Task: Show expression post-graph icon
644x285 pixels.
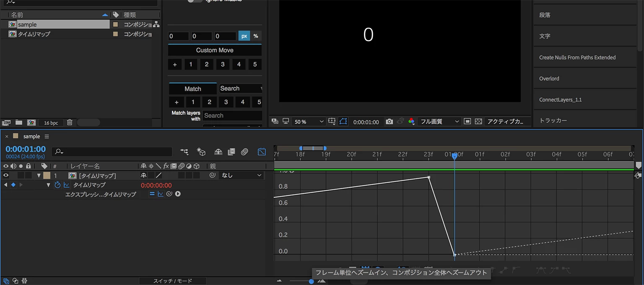Action: (160, 194)
